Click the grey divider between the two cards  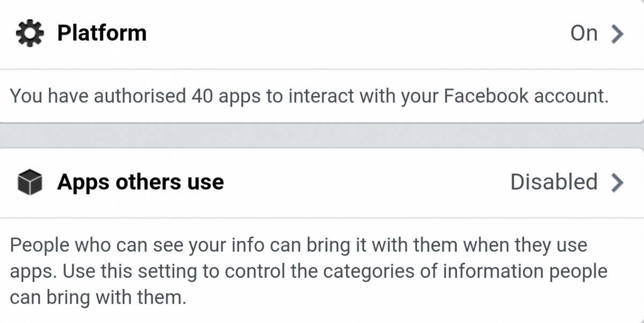322,136
